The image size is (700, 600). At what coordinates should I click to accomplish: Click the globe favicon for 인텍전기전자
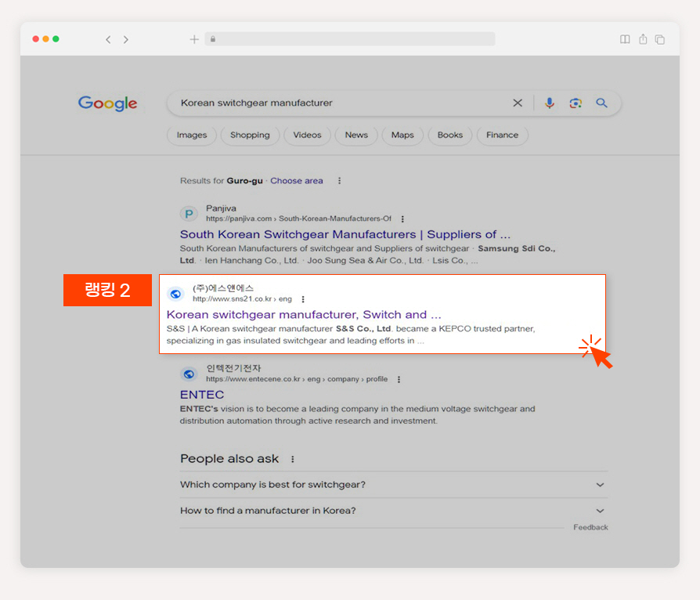click(x=189, y=374)
